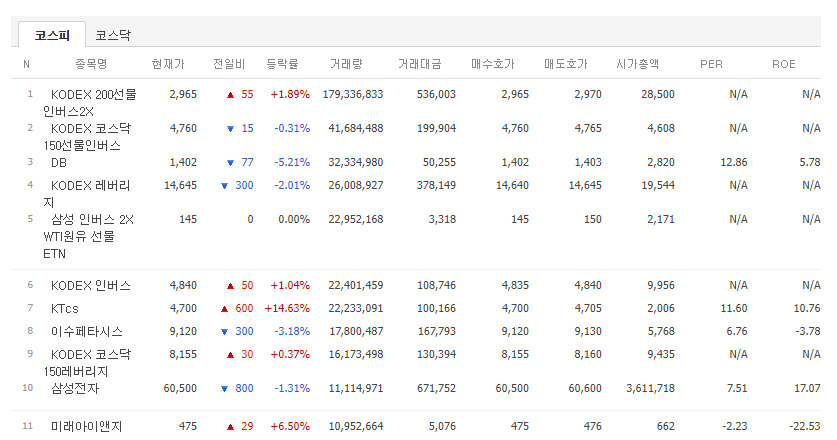Open KODEX 인버스 stock link
Viewport: 837px width, 440px height.
pyautogui.click(x=91, y=285)
